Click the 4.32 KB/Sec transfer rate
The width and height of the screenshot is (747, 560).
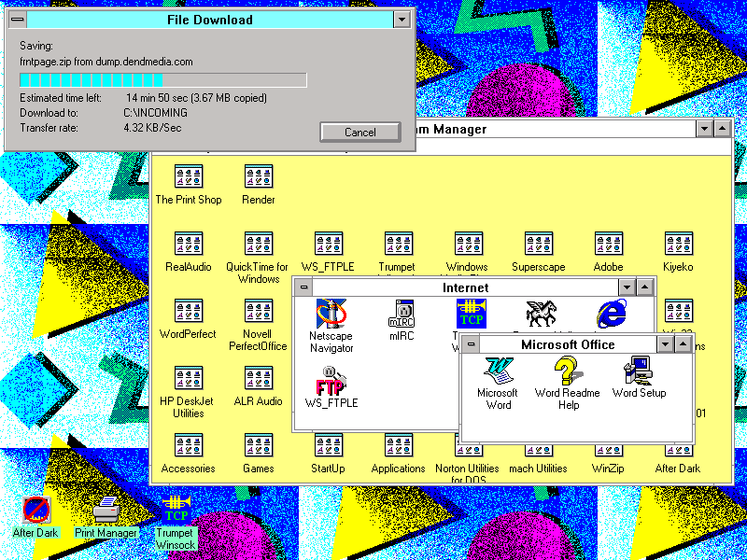152,128
